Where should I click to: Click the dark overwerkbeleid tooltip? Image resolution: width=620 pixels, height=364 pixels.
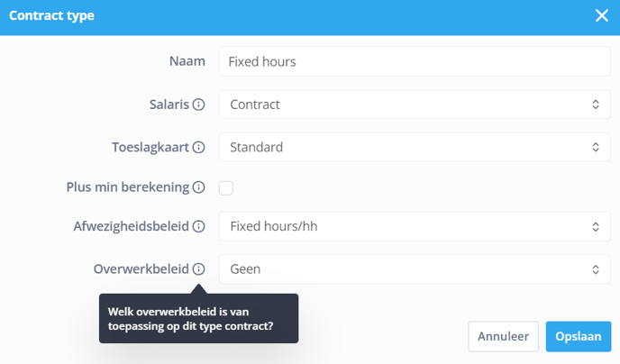(198, 318)
